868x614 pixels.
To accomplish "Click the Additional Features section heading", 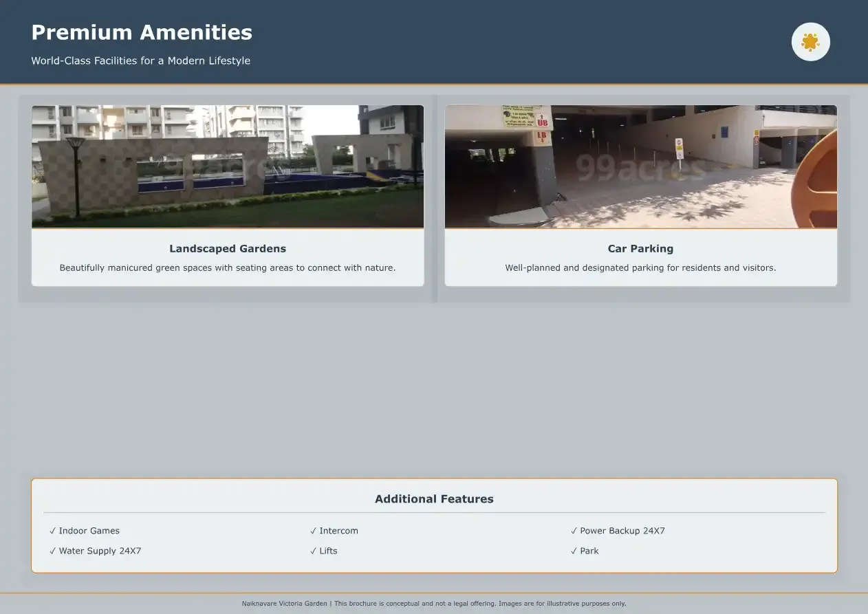I will tap(434, 499).
